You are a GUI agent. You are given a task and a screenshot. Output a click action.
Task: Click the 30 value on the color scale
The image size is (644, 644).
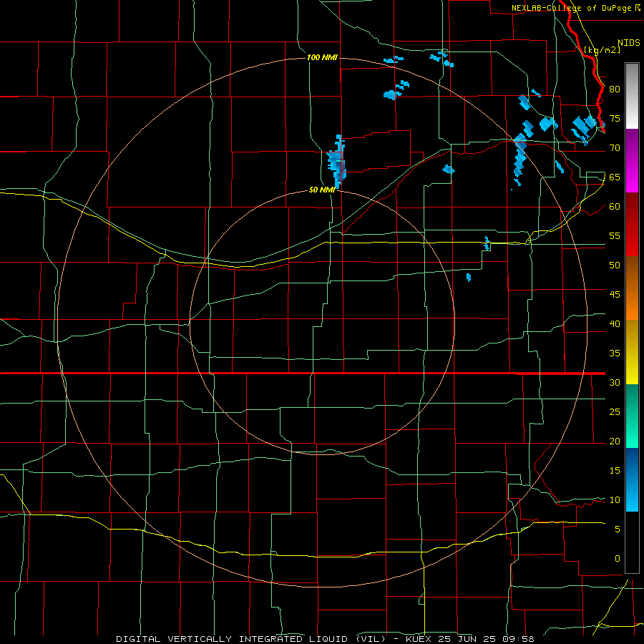[615, 383]
